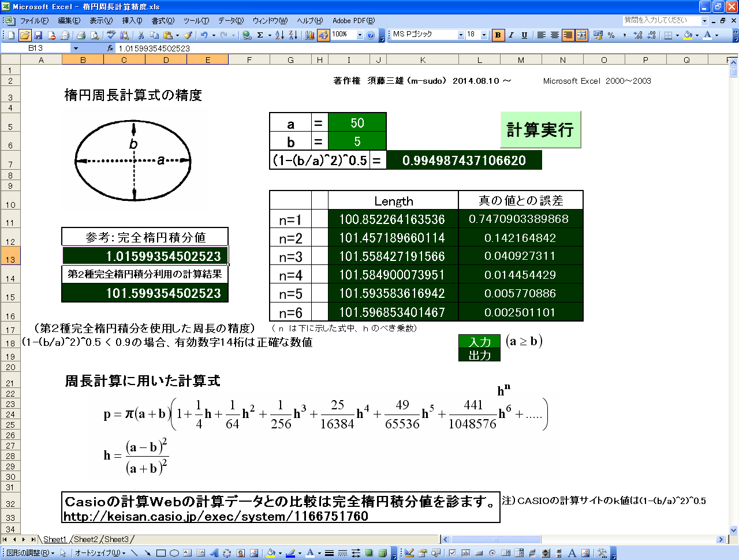Open the keisan.casio.jp link
This screenshot has width=739, height=560.
[x=216, y=516]
